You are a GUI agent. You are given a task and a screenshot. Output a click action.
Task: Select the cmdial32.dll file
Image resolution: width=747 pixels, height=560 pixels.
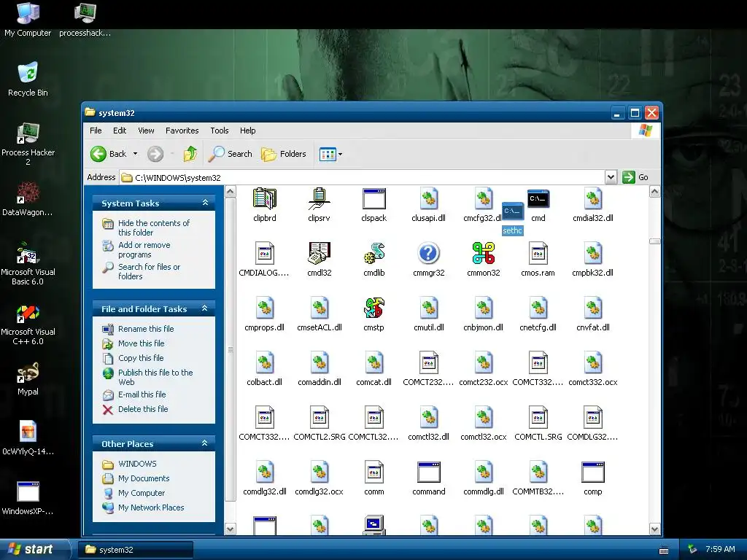pos(593,206)
